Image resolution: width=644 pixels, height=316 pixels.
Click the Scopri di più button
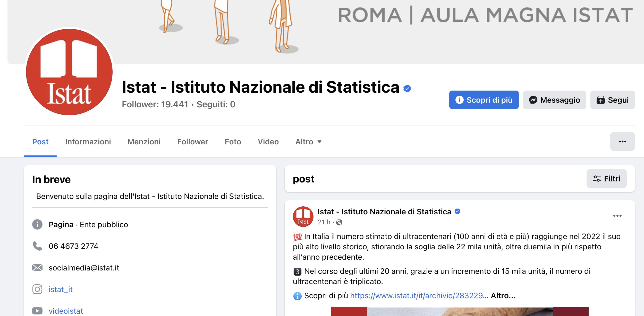[x=484, y=100]
